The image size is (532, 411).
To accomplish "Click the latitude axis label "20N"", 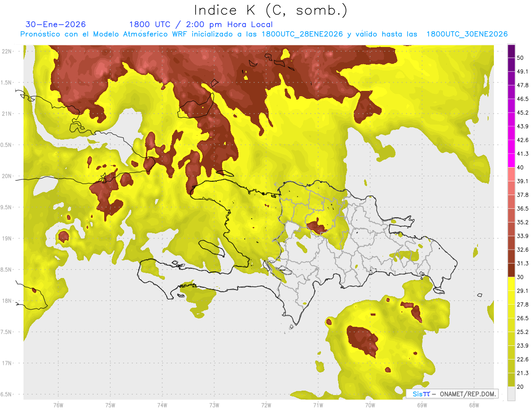I will tap(8, 176).
